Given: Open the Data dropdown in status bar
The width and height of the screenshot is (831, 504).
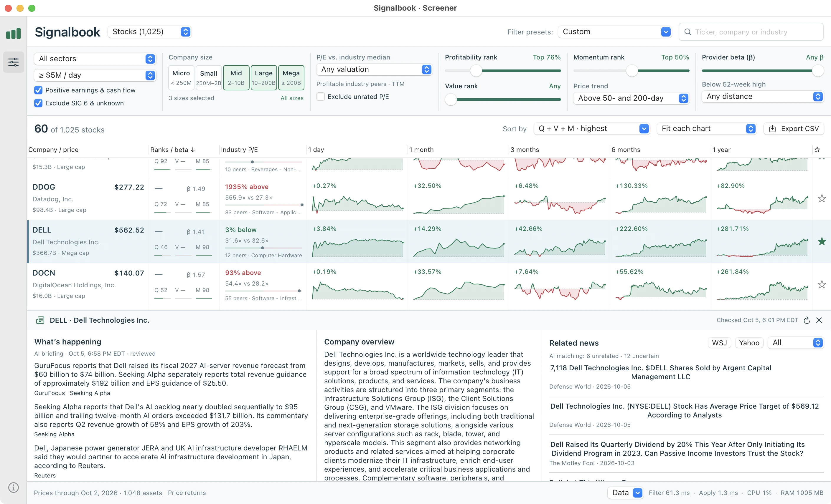Looking at the screenshot, I should point(625,493).
